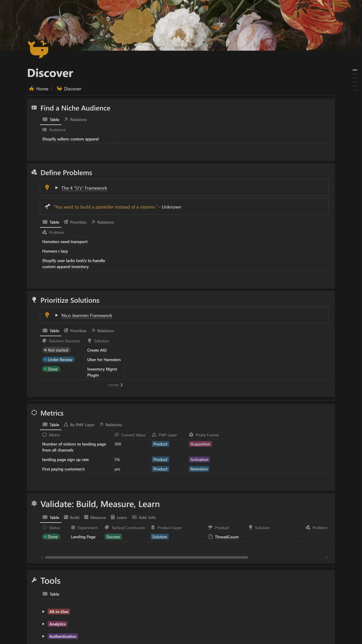Click the Validate table horizontal scrollbar
The image size is (362, 644).
point(146,557)
